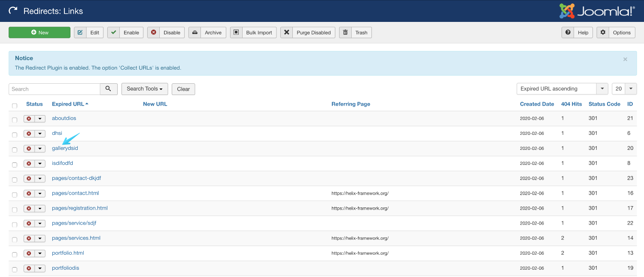Open the Expired URL ascending sort dropdown
Viewport: 644px width, 277px height.
562,89
